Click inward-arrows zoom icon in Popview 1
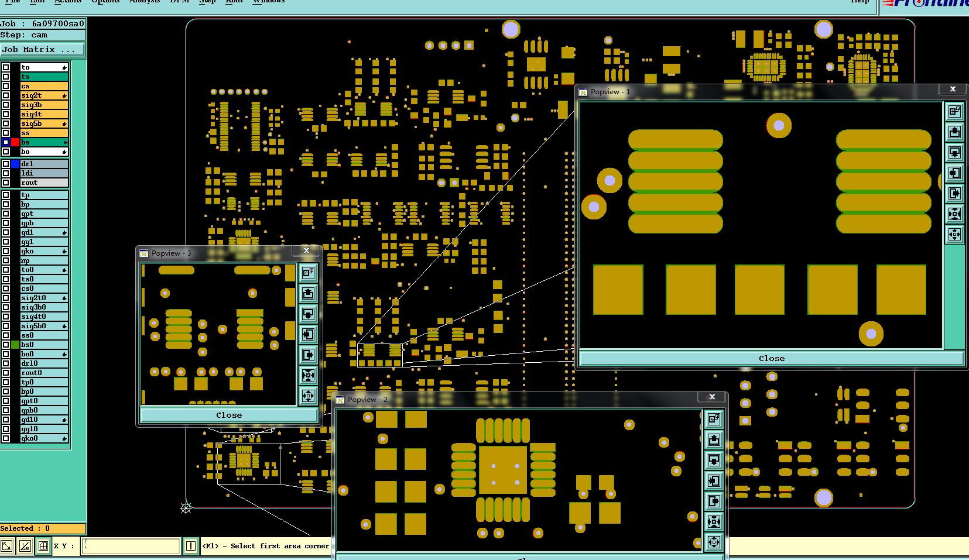This screenshot has height=560, width=969. pyautogui.click(x=954, y=214)
